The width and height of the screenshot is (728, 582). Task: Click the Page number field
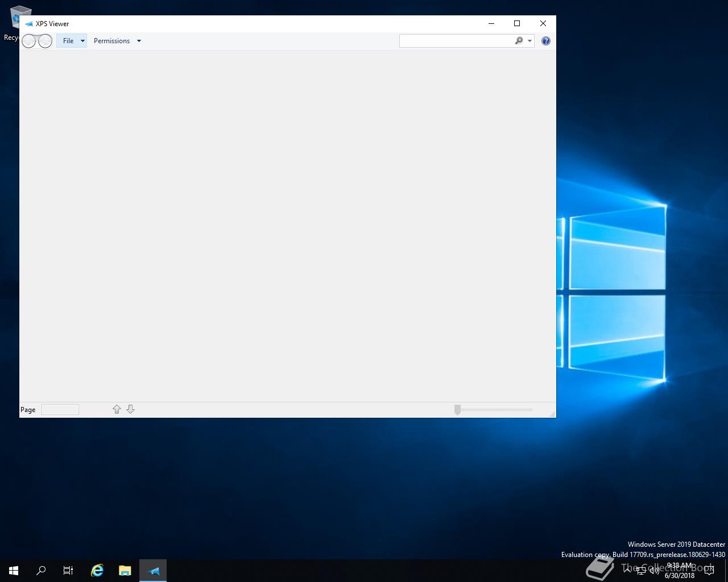click(x=60, y=409)
